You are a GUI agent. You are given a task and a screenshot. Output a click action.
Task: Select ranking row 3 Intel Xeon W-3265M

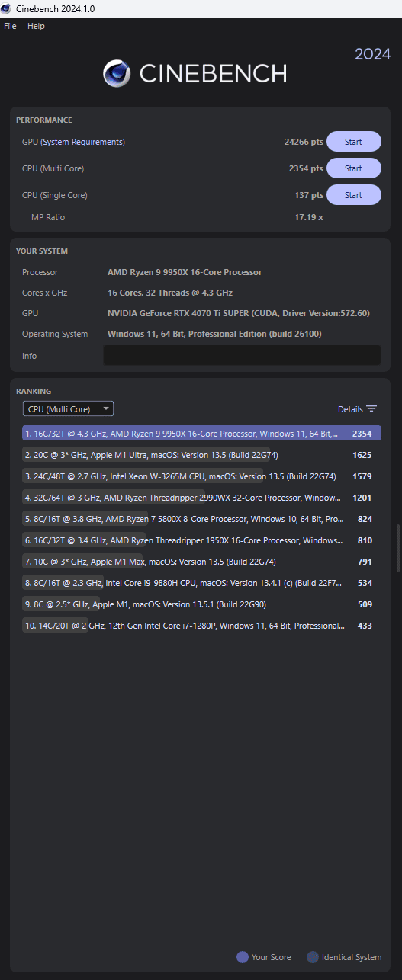click(201, 476)
